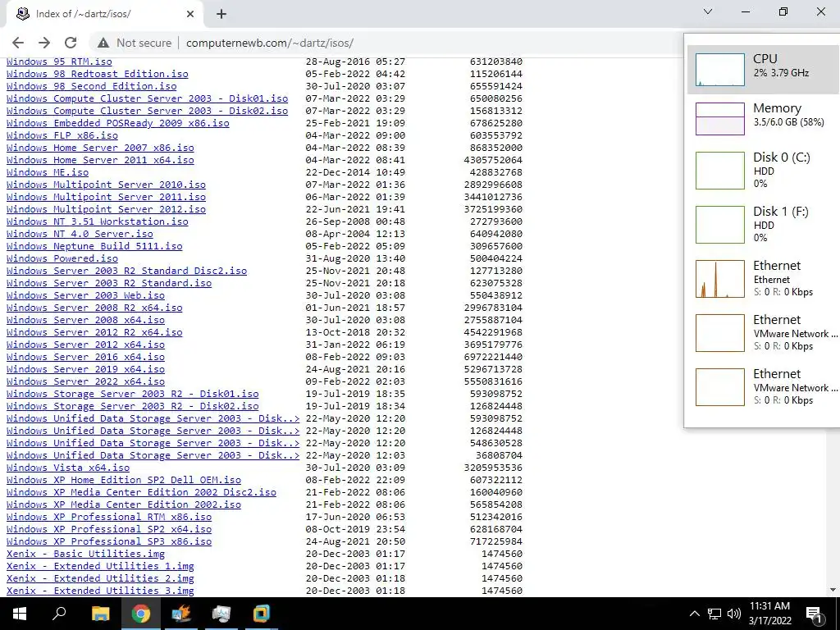840x630 pixels.
Task: Open Xenix - Basic Utilities.img
Action: [x=85, y=555]
